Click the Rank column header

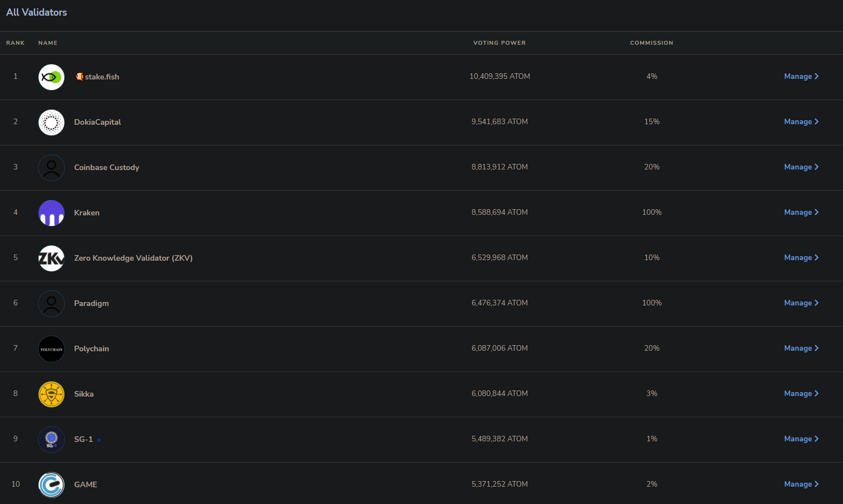tap(16, 43)
